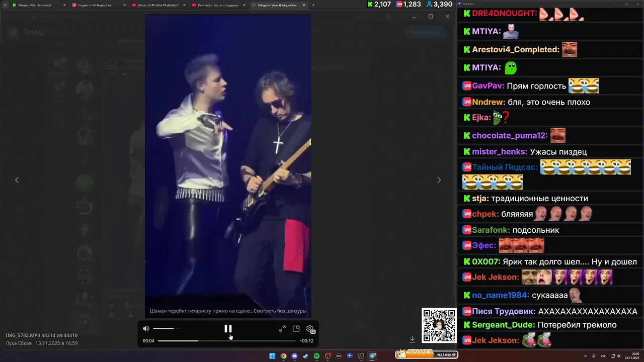Click the total viewer count 3,390
The image size is (644, 362).
click(439, 5)
